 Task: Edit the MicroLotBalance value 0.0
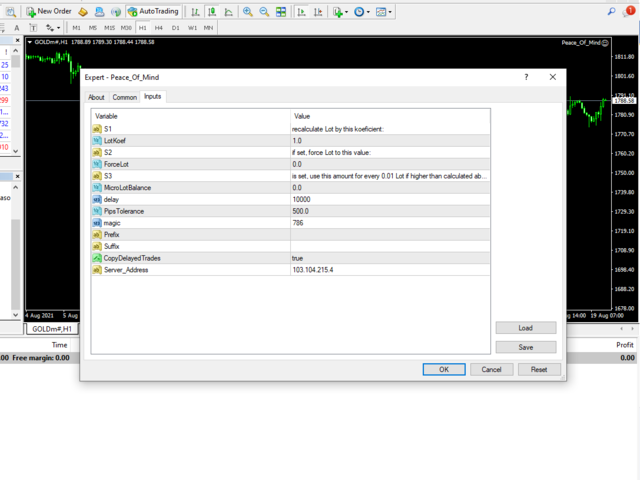pos(390,188)
